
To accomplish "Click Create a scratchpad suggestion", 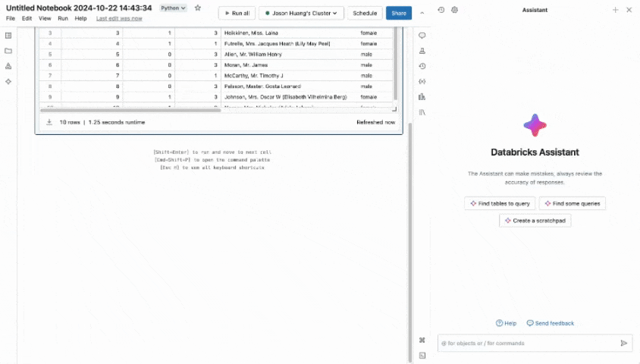I will [535, 221].
